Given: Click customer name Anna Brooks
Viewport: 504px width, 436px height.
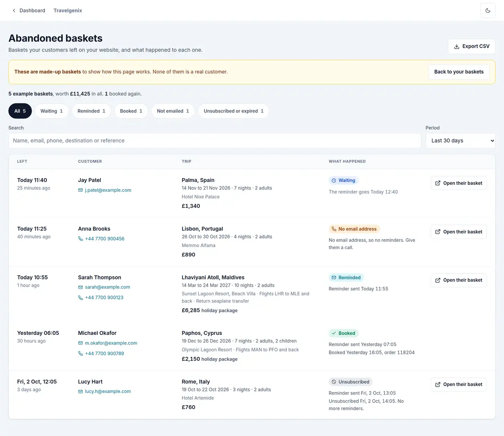Looking at the screenshot, I should (94, 229).
